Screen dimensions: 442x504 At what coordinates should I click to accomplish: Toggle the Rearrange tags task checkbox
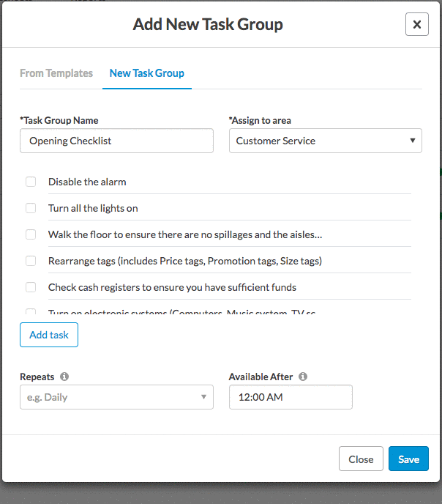click(31, 261)
